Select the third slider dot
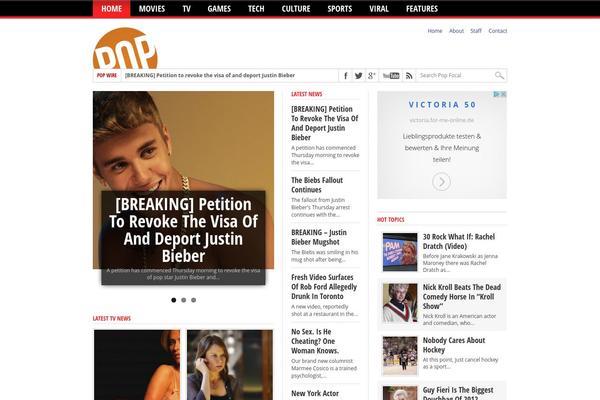This screenshot has width=600, height=400. point(194,300)
